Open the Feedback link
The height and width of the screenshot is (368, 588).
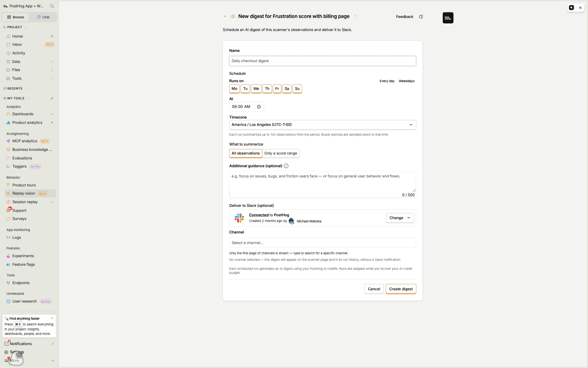pyautogui.click(x=405, y=17)
